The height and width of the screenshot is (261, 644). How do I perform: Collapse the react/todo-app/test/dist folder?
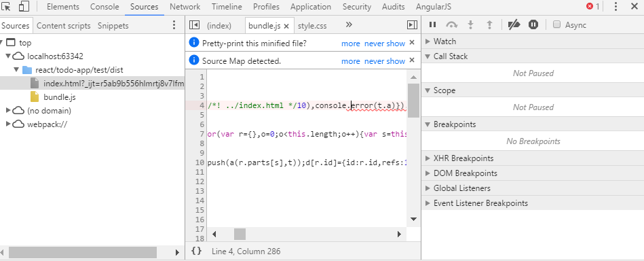(x=16, y=69)
